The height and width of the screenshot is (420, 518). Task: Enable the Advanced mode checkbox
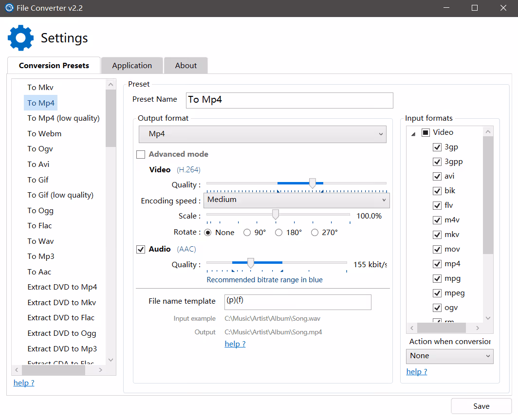tap(141, 154)
